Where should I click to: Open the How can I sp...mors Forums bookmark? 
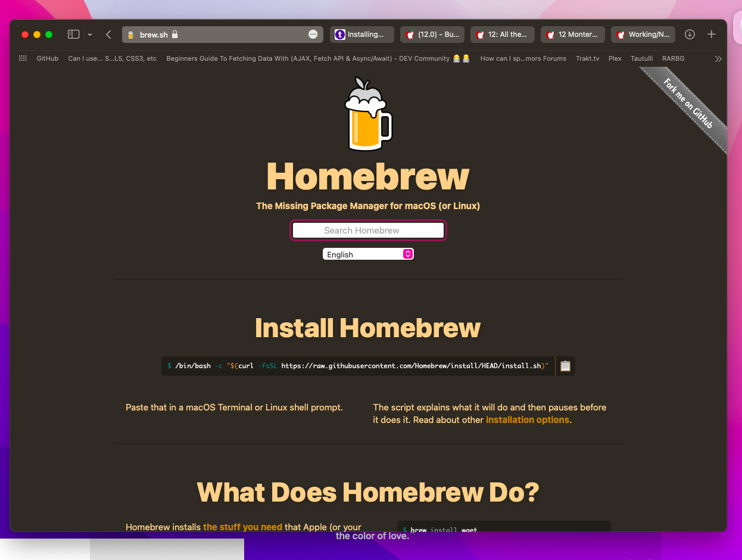[523, 58]
